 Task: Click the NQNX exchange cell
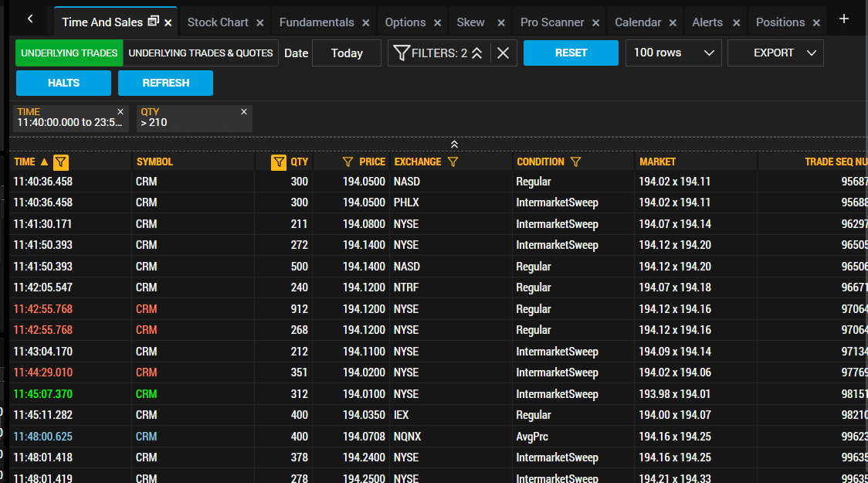coord(408,437)
